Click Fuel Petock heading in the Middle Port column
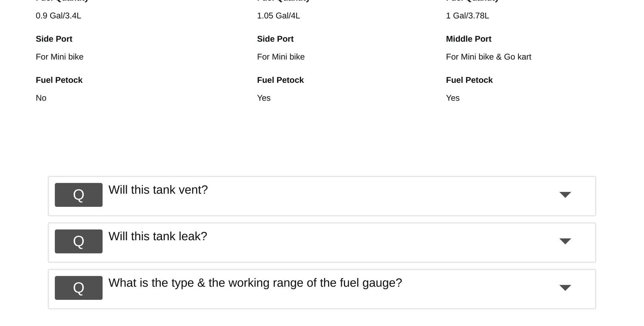The image size is (644, 326). 469,80
